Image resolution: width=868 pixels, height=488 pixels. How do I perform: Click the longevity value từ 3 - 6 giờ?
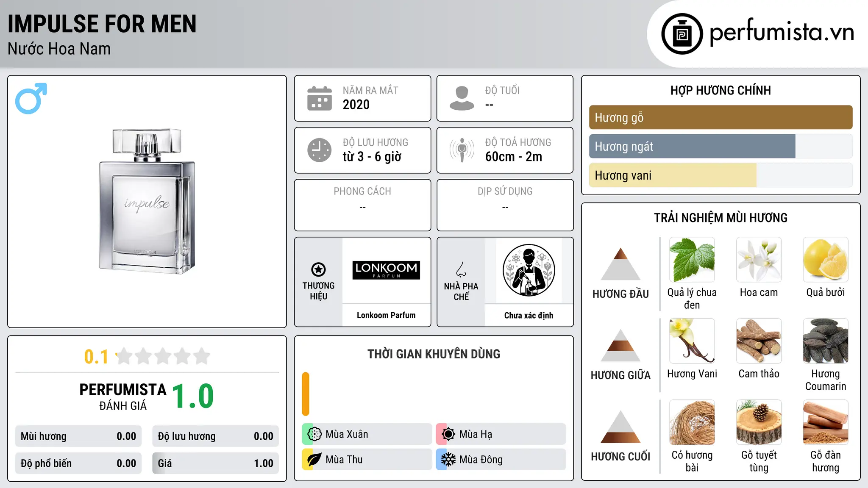(x=372, y=157)
